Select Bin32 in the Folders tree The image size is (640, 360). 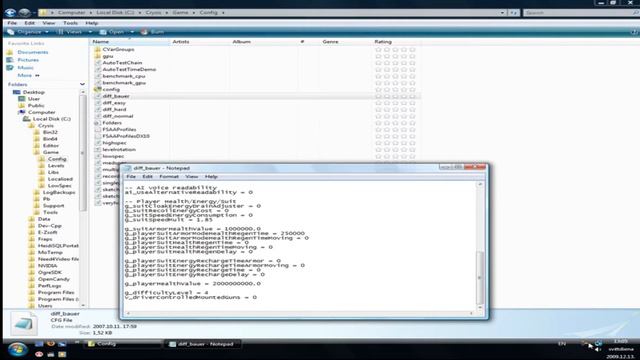click(x=50, y=132)
